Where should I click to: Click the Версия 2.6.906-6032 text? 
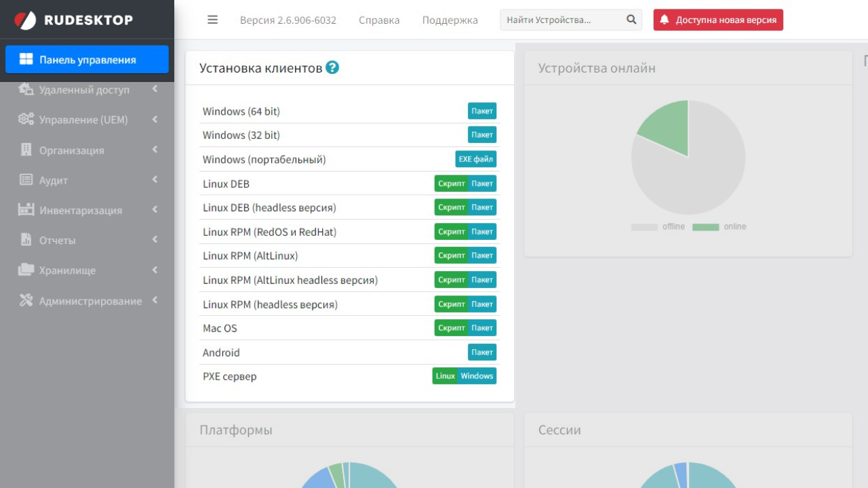coord(288,20)
